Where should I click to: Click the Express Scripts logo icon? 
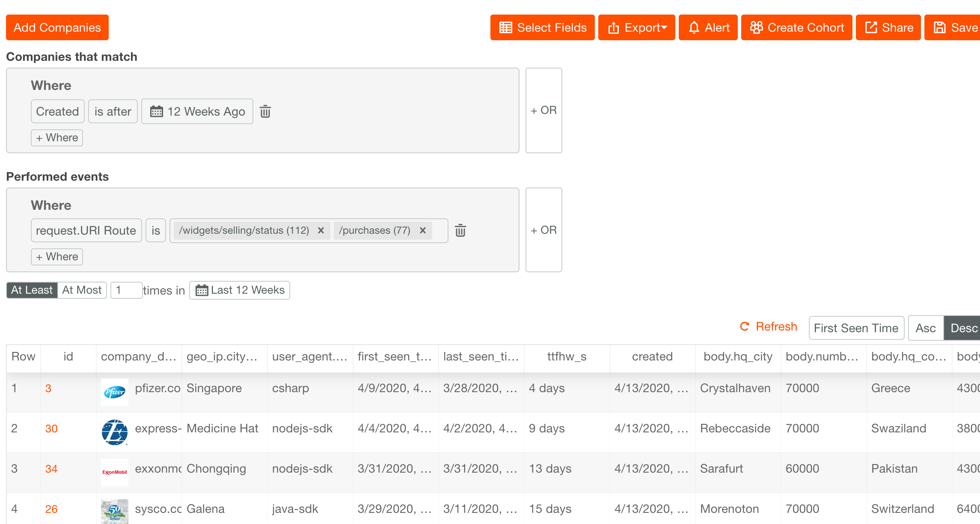coord(115,432)
